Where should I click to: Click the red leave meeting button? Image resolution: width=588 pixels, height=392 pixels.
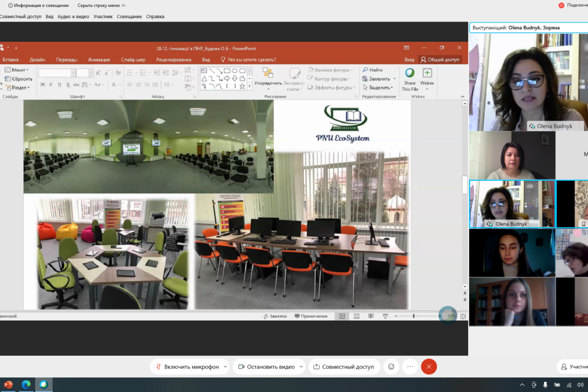(429, 367)
